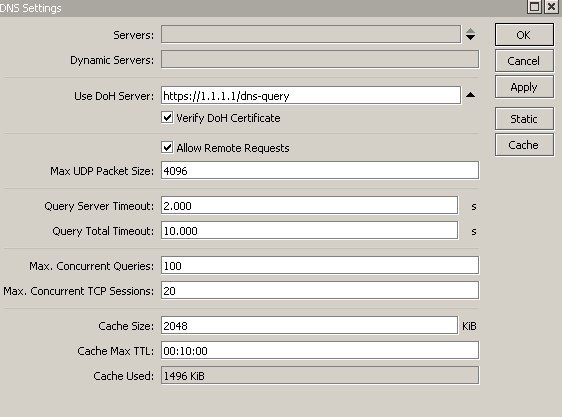The width and height of the screenshot is (562, 417).
Task: Select the Max. Concurrent Queries field
Action: tap(320, 265)
